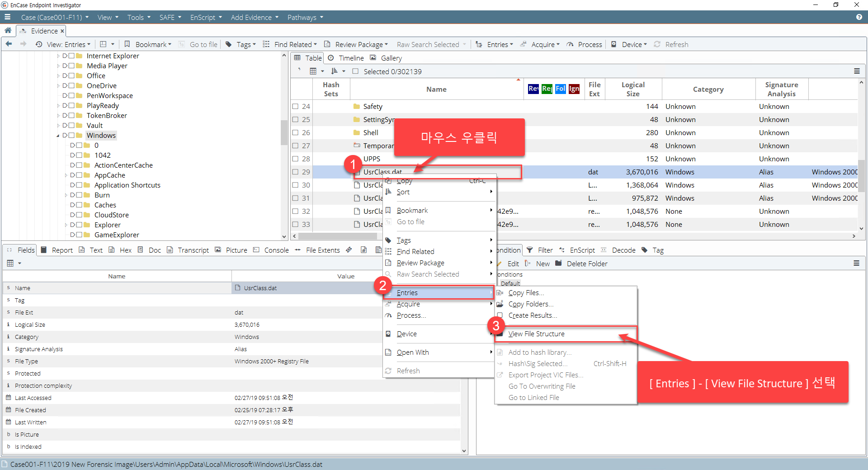Toggle the Selected 0/302139 checkbox
Screen dimensions: 868x470
(x=355, y=71)
